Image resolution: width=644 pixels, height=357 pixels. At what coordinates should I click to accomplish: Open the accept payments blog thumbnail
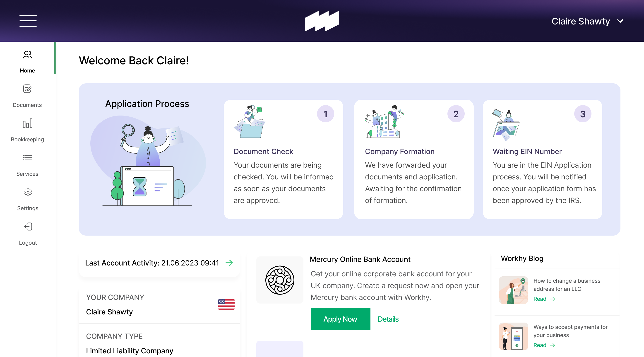click(x=514, y=336)
